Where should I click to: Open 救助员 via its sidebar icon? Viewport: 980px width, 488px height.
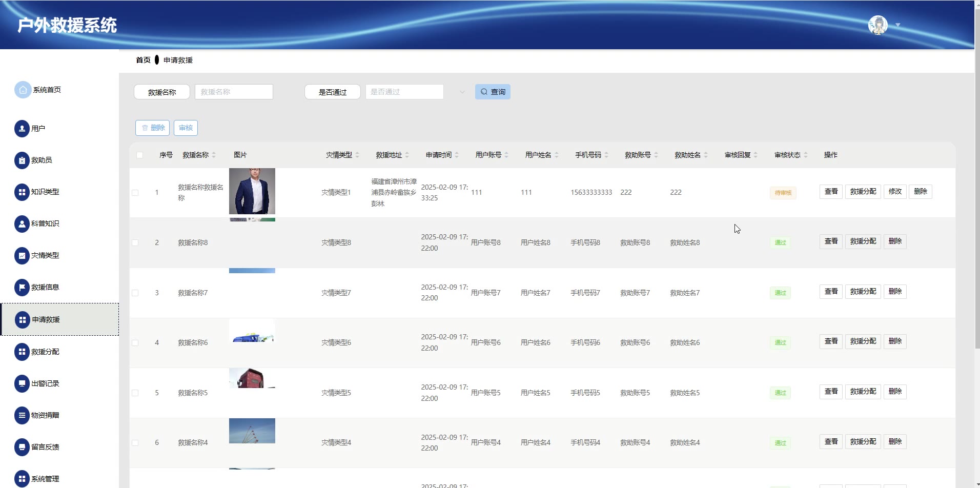coord(22,160)
